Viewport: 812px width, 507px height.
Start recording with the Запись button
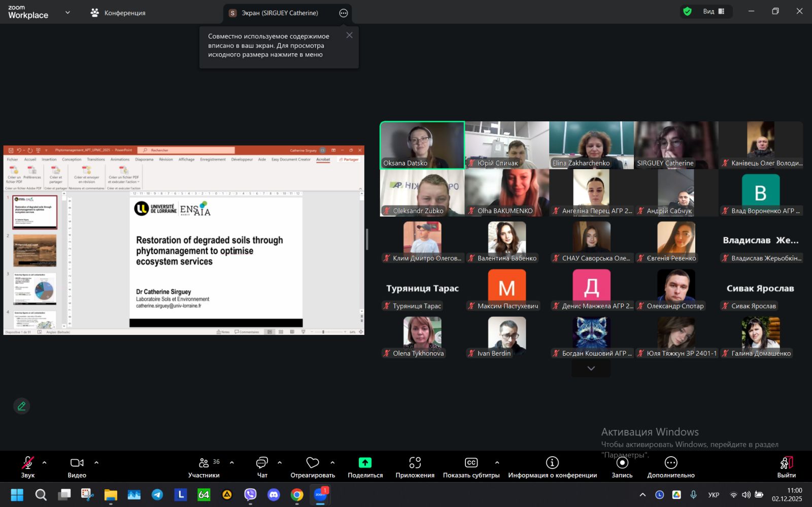click(622, 467)
